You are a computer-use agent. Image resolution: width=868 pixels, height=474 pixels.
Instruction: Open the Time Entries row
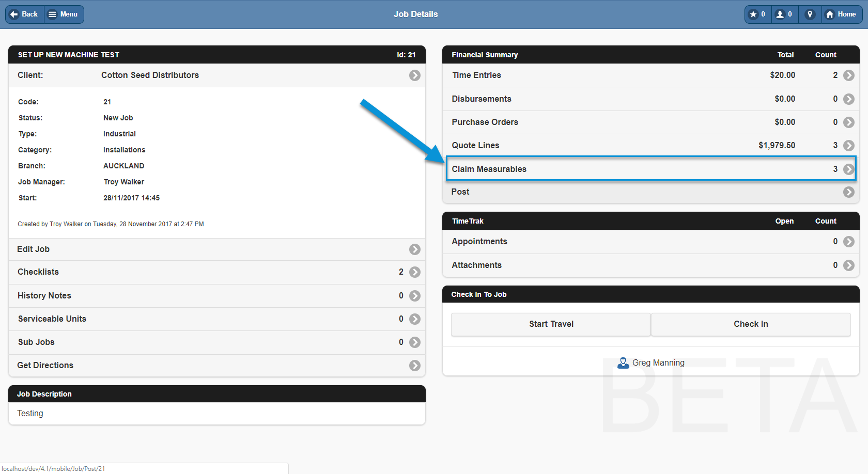pos(651,75)
